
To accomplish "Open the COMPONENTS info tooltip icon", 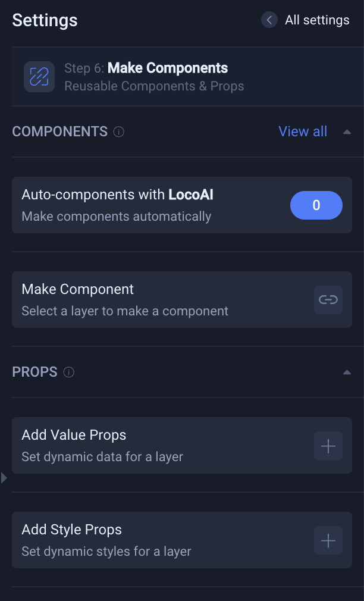I will 118,132.
